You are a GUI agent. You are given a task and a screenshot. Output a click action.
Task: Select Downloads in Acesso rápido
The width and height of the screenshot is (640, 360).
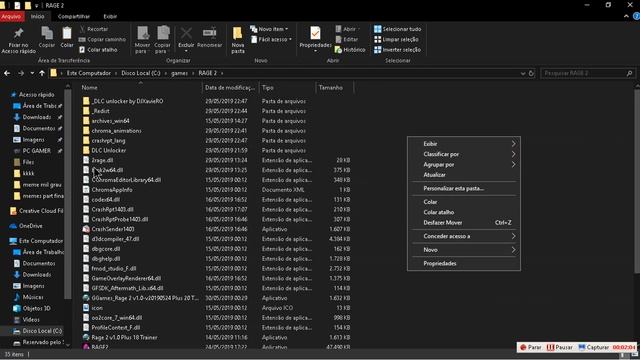click(37, 118)
